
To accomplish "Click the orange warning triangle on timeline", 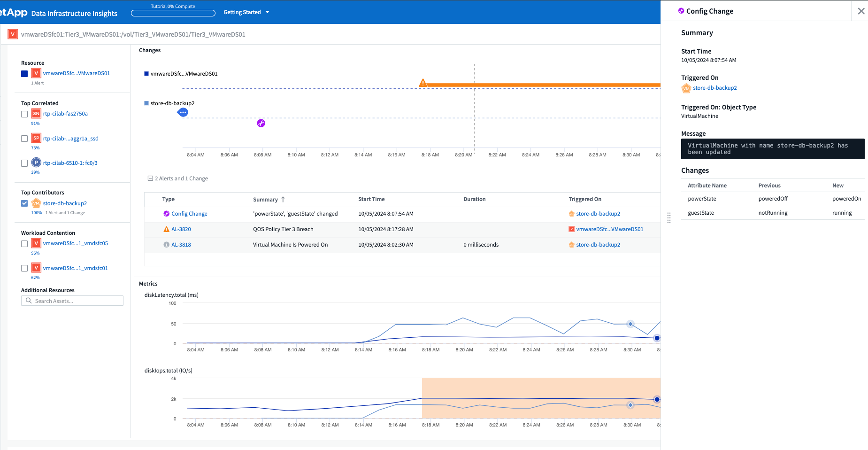I will (x=423, y=83).
